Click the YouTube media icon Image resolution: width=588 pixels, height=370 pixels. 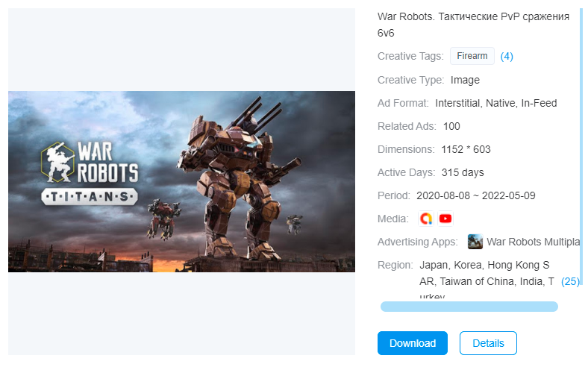click(x=445, y=219)
